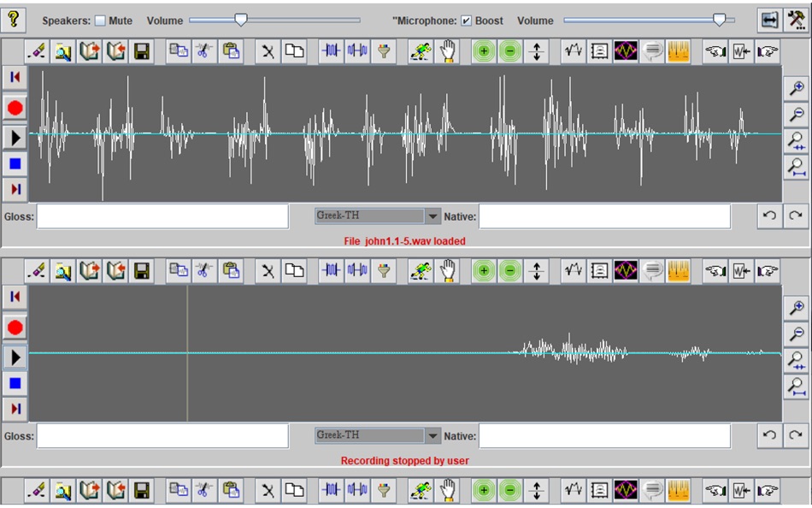Image resolution: width=812 pixels, height=508 pixels.
Task: Adjust the Speakers Volume slider handle
Action: click(241, 20)
